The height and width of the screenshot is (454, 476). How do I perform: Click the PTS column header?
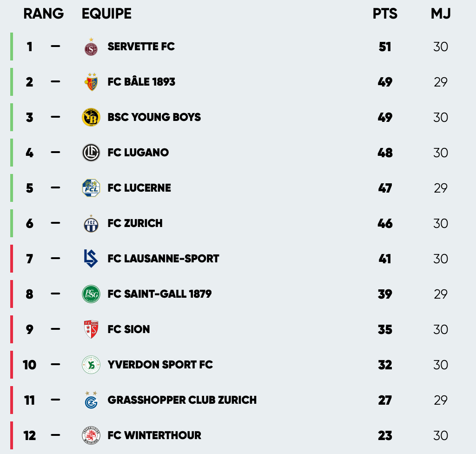point(385,14)
